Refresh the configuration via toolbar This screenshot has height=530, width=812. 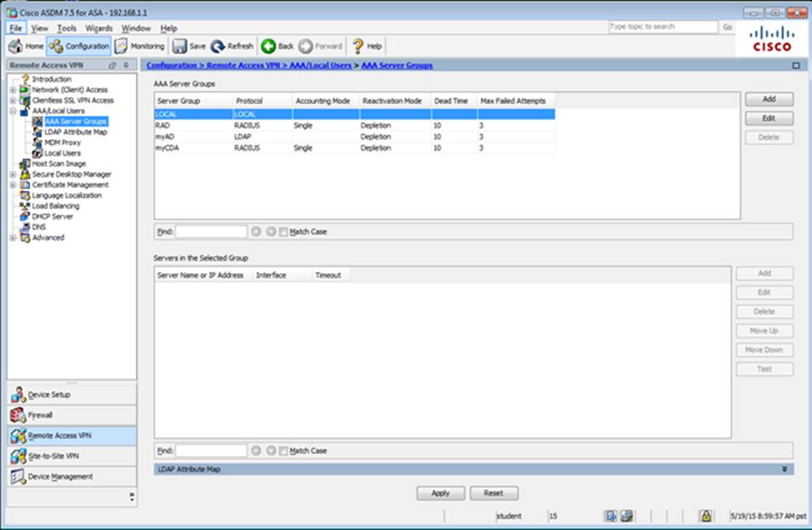point(218,47)
